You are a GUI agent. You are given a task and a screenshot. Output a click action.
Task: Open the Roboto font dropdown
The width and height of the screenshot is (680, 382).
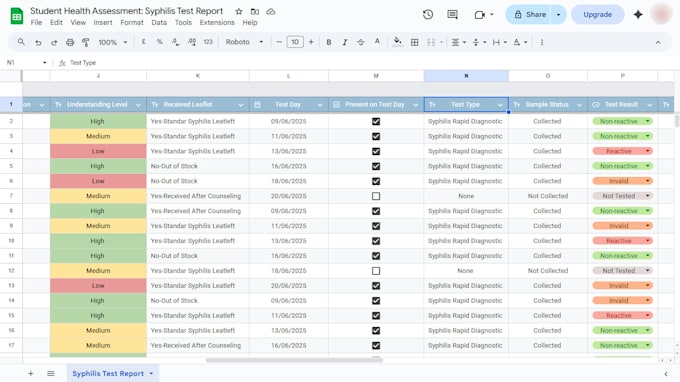click(x=244, y=42)
